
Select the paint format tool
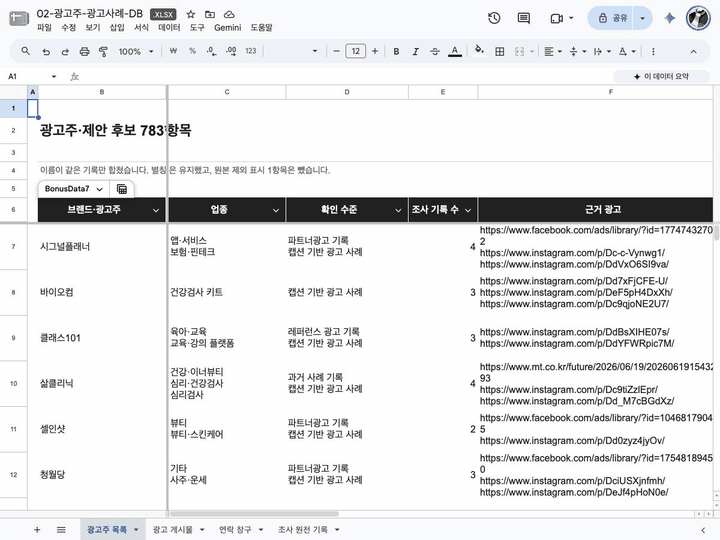pyautogui.click(x=103, y=51)
